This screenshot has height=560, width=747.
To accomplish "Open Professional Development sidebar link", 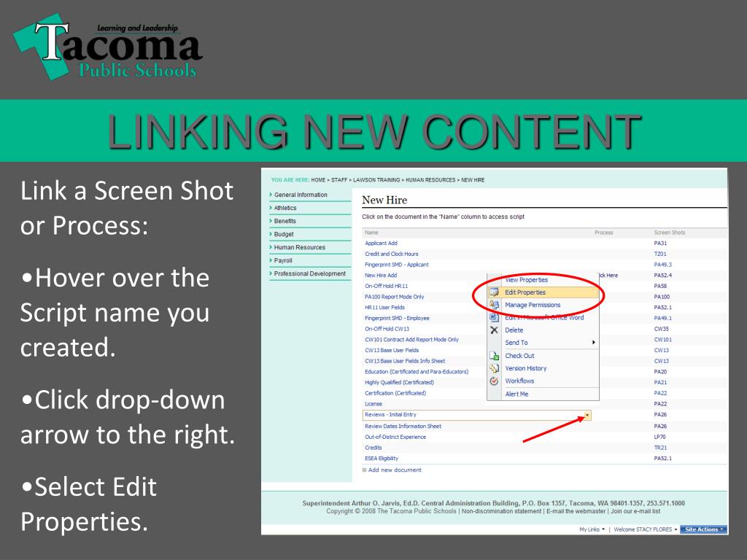I will coord(309,274).
